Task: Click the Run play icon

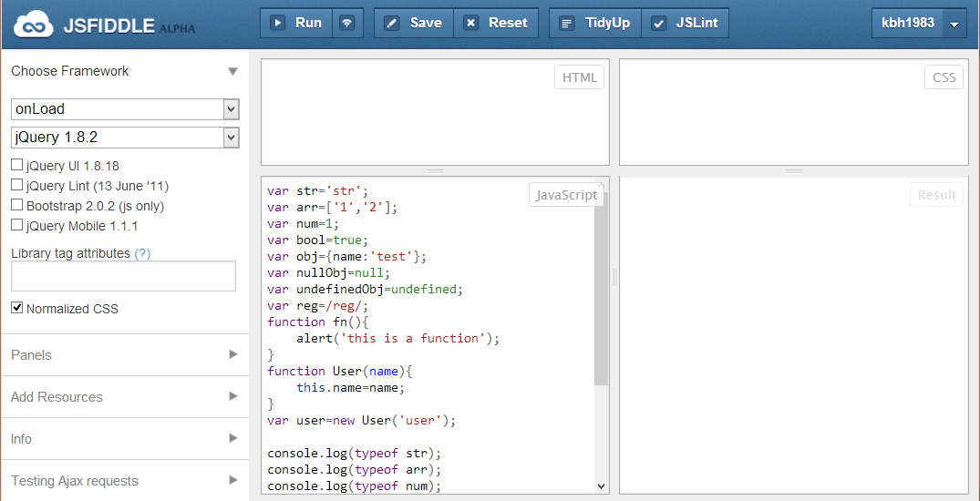Action: pyautogui.click(x=278, y=23)
